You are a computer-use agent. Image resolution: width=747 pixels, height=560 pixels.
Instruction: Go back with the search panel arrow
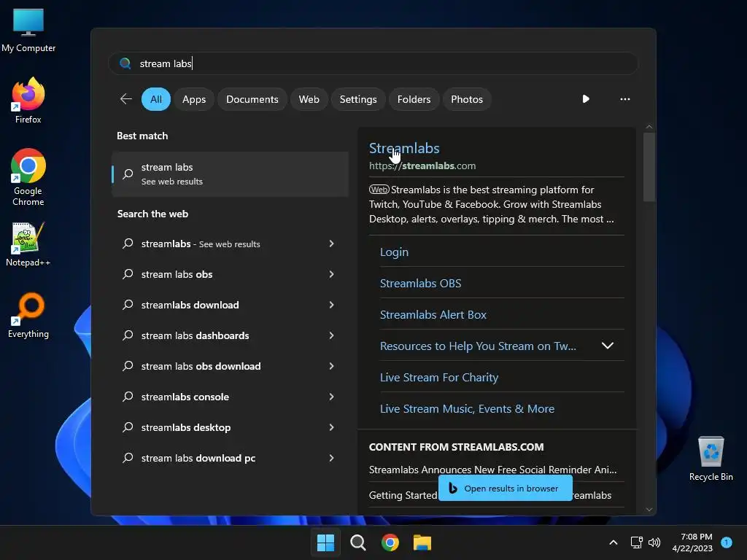(125, 99)
